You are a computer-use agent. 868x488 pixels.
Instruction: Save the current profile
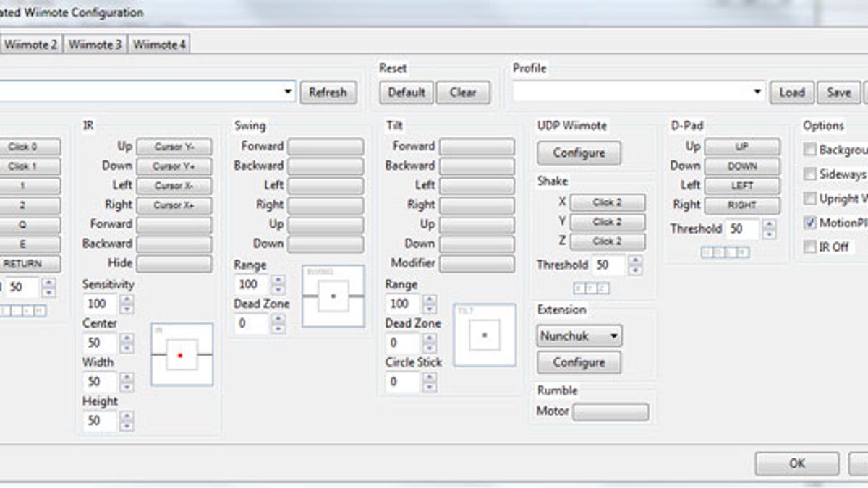839,93
